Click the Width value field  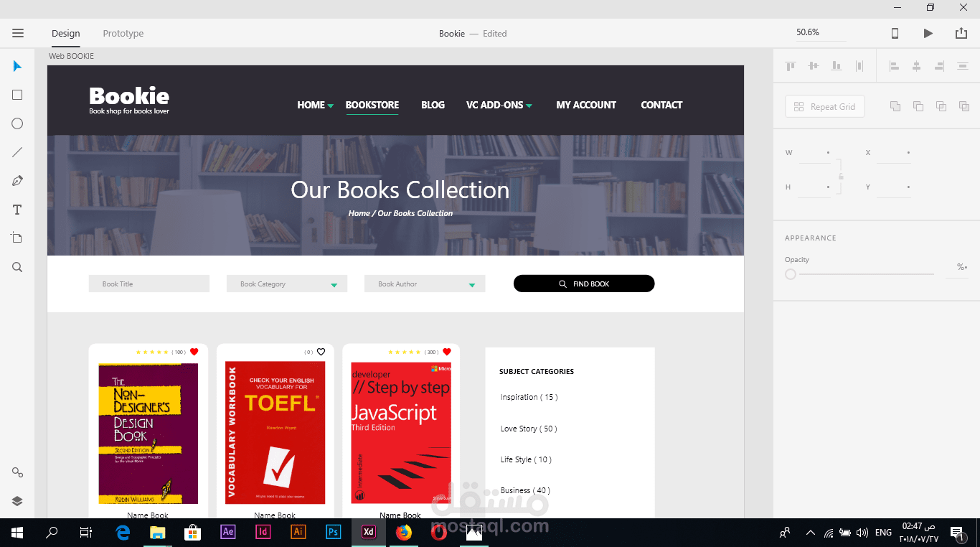[x=815, y=153]
